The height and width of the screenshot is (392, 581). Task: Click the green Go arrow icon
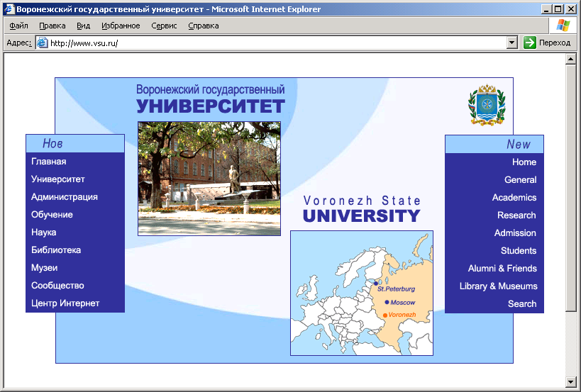pos(530,43)
